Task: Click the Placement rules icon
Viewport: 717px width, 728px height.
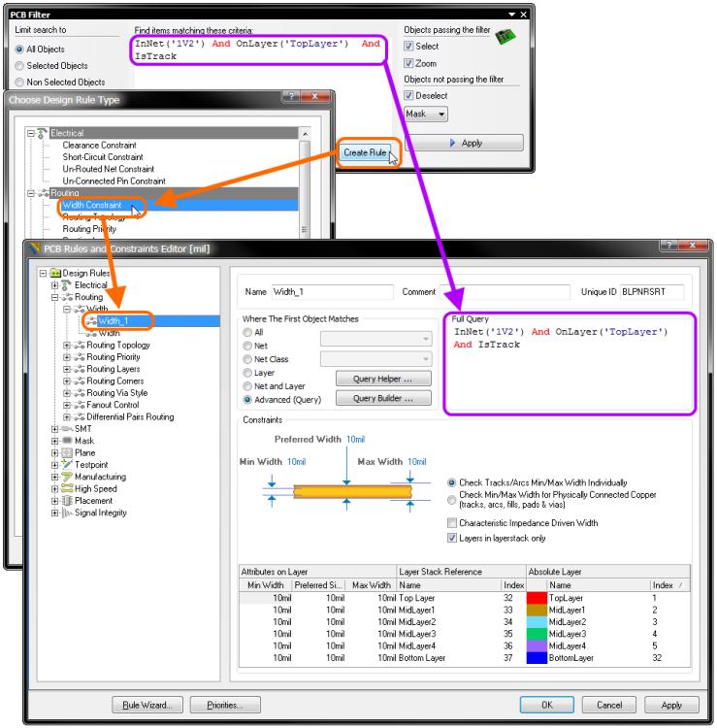Action: tap(67, 501)
